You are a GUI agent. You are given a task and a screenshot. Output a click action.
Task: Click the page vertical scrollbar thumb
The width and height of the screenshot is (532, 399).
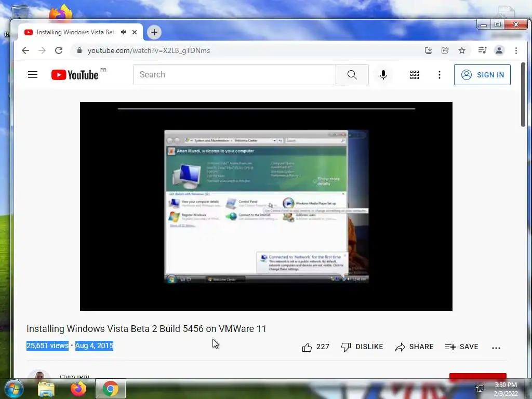523,95
